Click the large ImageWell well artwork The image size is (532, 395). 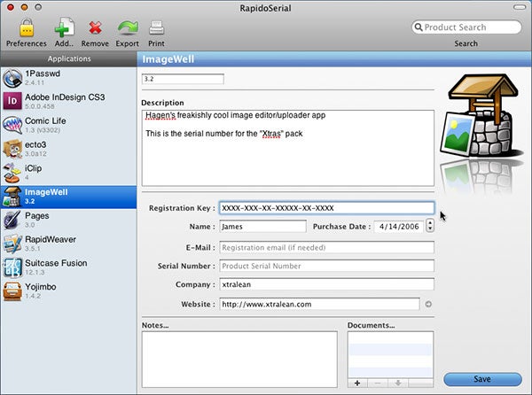480,115
